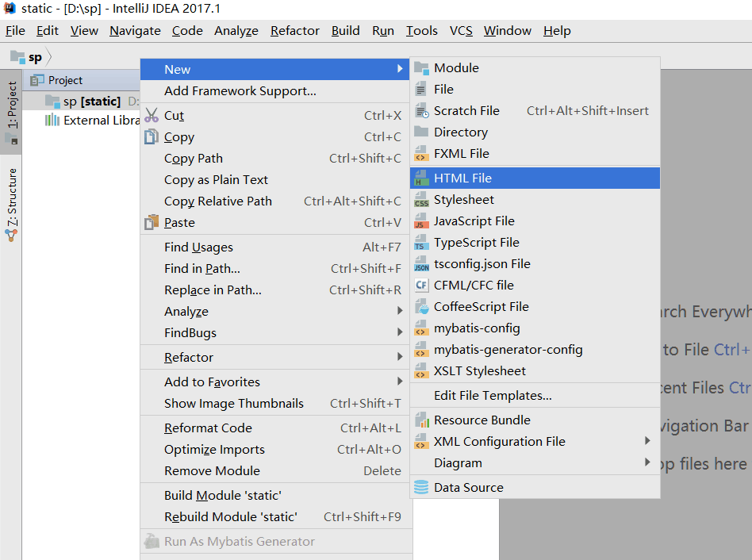This screenshot has width=752, height=560.
Task: Open the Edit menu
Action: pyautogui.click(x=48, y=31)
